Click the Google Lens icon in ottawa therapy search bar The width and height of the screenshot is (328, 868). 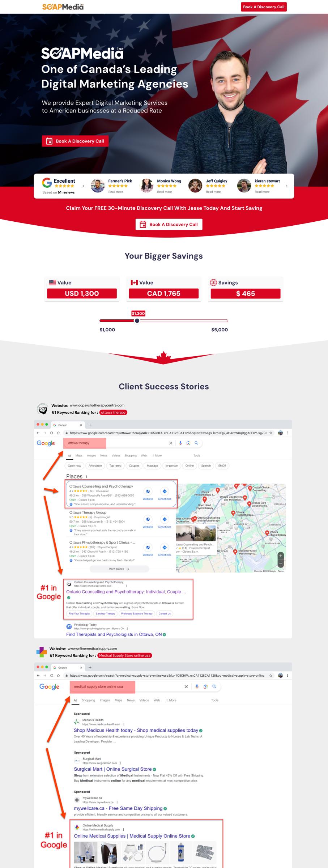tap(188, 443)
